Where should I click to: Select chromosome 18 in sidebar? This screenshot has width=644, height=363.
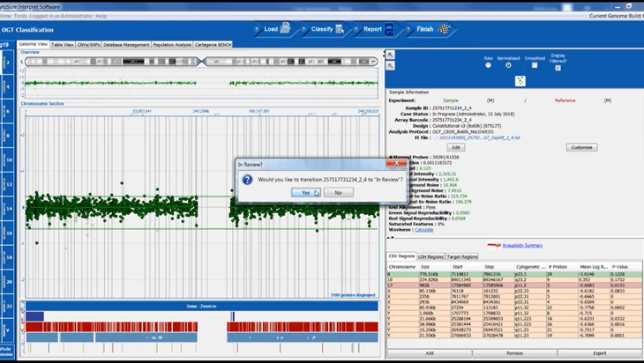pyautogui.click(x=7, y=257)
